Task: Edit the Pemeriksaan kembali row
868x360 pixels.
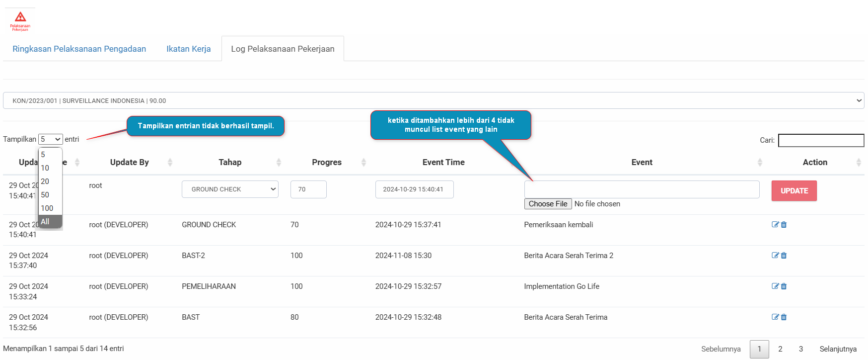Action: [775, 225]
